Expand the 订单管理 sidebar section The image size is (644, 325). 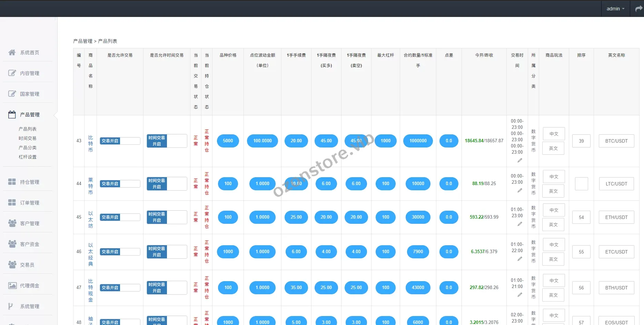[x=29, y=203]
